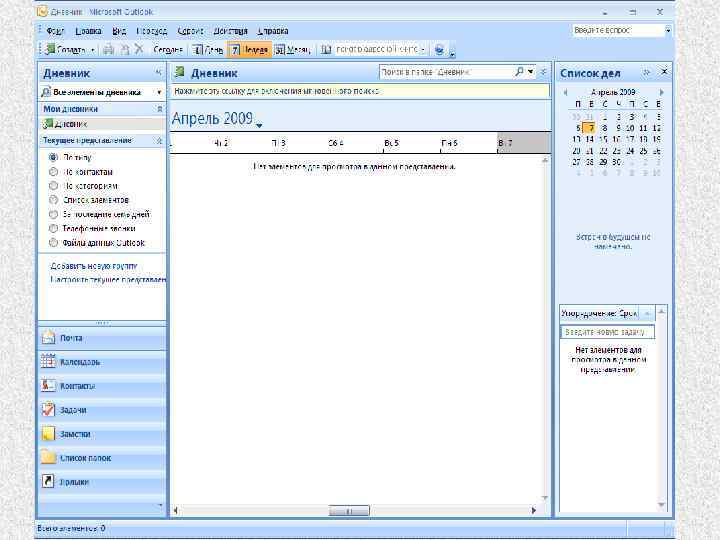The height and width of the screenshot is (540, 720).
Task: Click the timeline scroll left arrow
Action: pos(175,510)
